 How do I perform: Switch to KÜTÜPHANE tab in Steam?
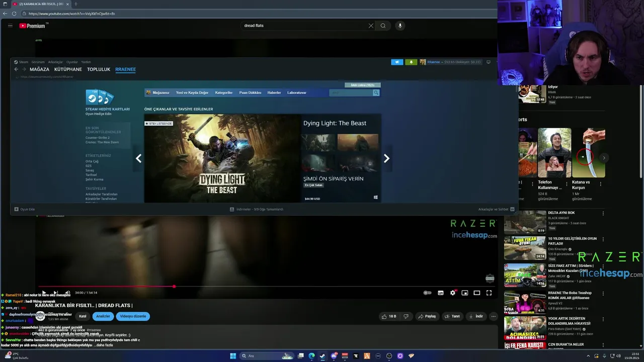click(x=68, y=69)
